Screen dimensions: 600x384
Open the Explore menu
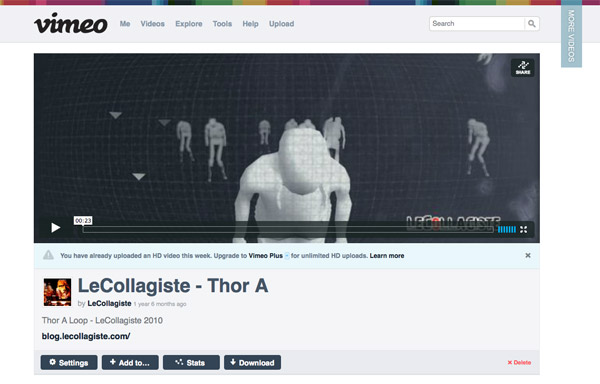tap(189, 24)
